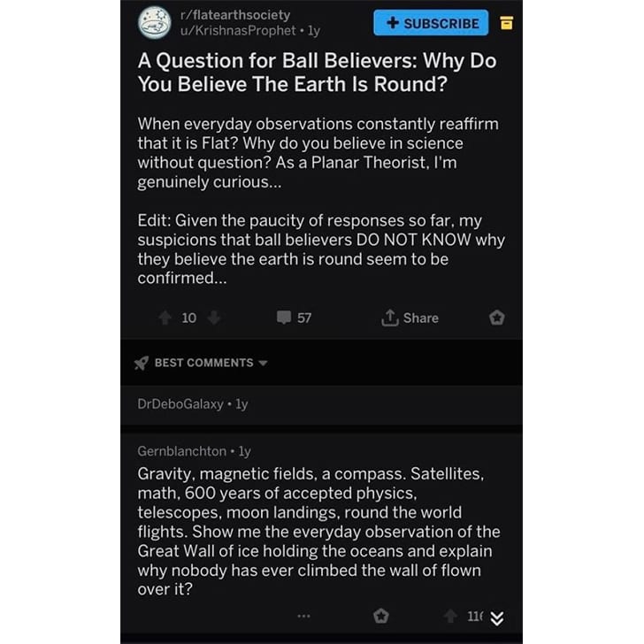Click the rocket icon beside Best Comments

click(142, 363)
